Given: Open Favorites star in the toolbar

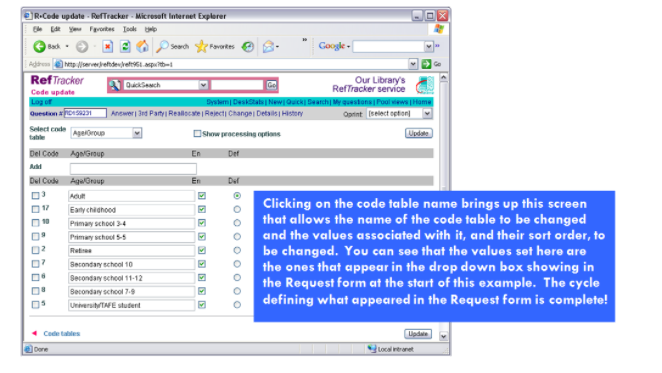Looking at the screenshot, I should pos(201,46).
